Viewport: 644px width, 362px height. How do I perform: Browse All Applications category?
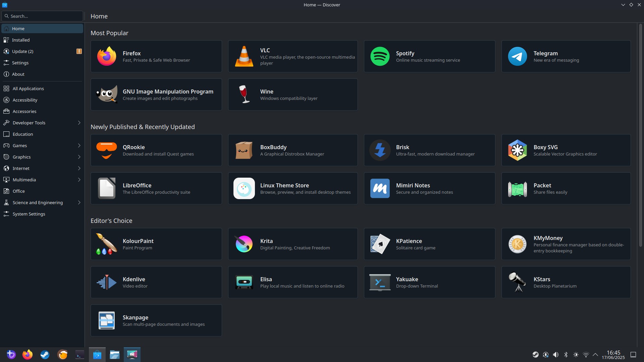click(42, 88)
